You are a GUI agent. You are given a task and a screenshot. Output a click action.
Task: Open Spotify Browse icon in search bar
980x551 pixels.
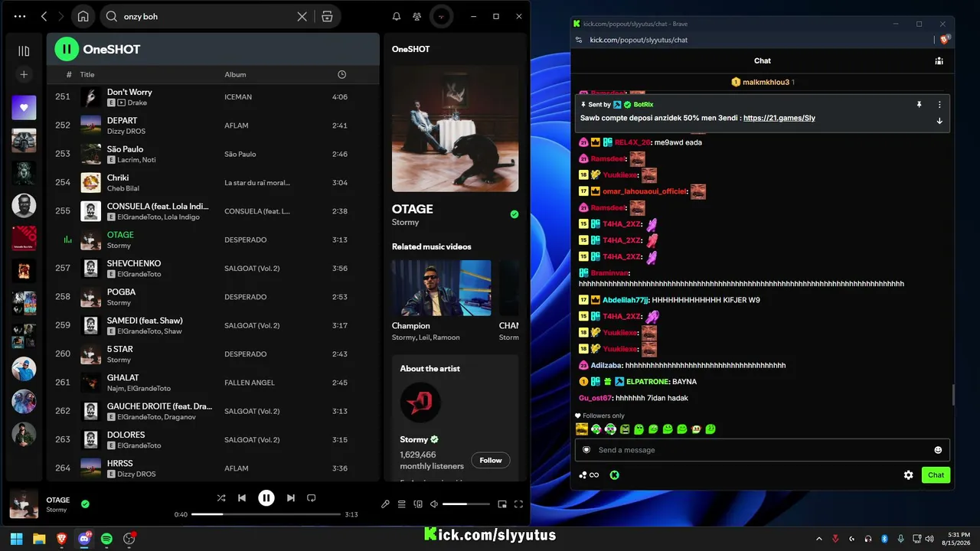coord(327,16)
